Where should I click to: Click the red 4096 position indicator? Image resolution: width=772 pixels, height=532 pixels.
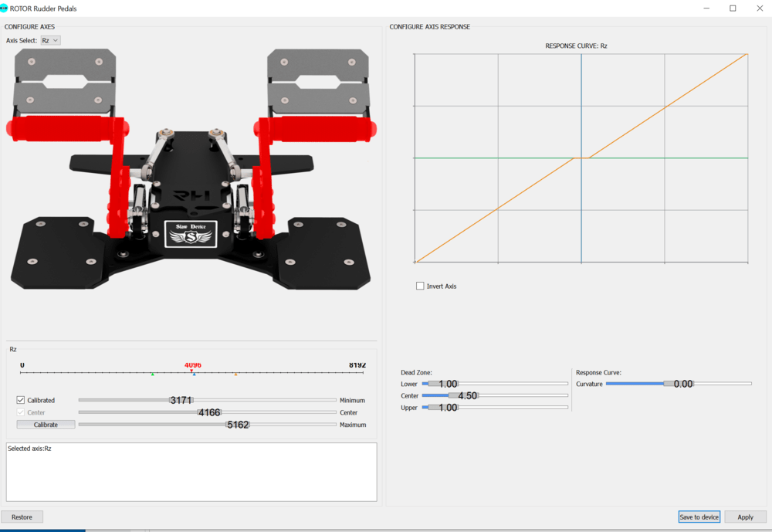191,366
